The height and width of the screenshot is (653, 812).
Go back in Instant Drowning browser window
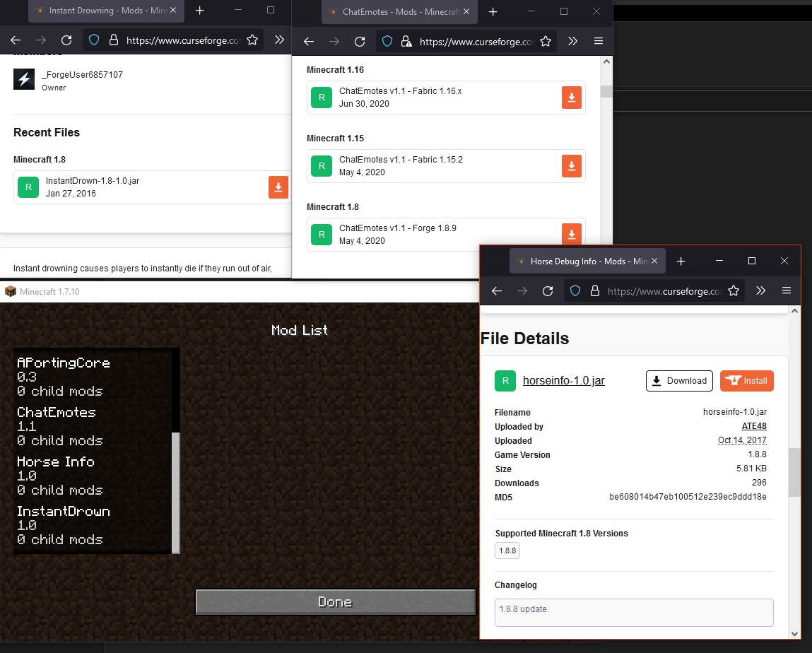tap(16, 40)
